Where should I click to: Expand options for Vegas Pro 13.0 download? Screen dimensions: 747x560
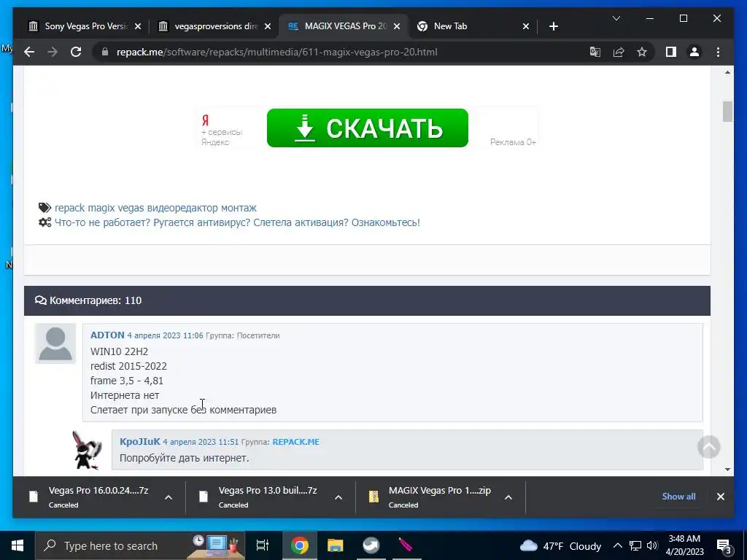click(338, 497)
